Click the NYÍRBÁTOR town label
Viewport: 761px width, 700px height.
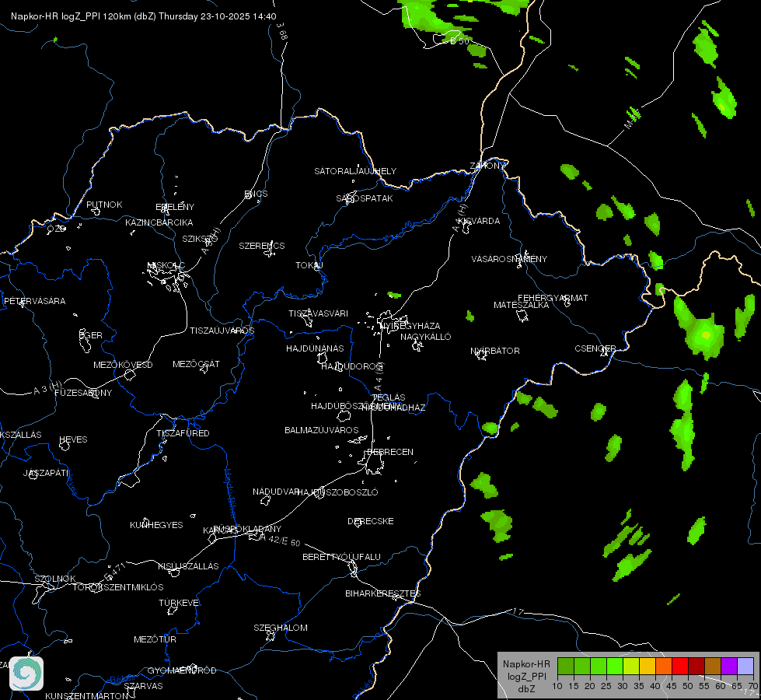click(495, 351)
